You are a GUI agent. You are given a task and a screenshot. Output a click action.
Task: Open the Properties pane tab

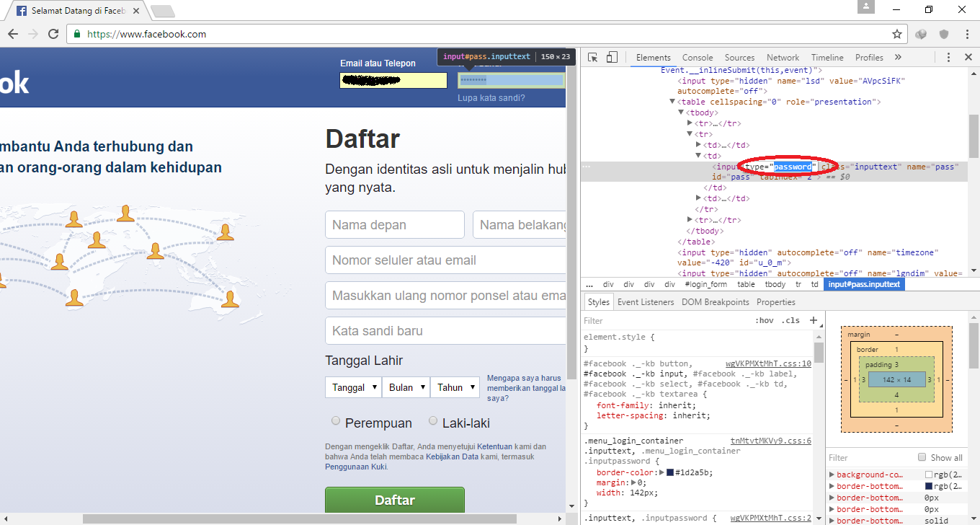click(775, 302)
